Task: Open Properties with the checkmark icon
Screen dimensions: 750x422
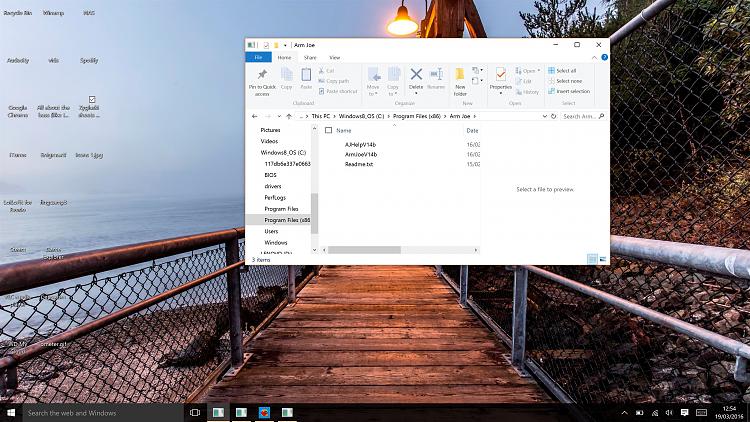Action: 501,74
